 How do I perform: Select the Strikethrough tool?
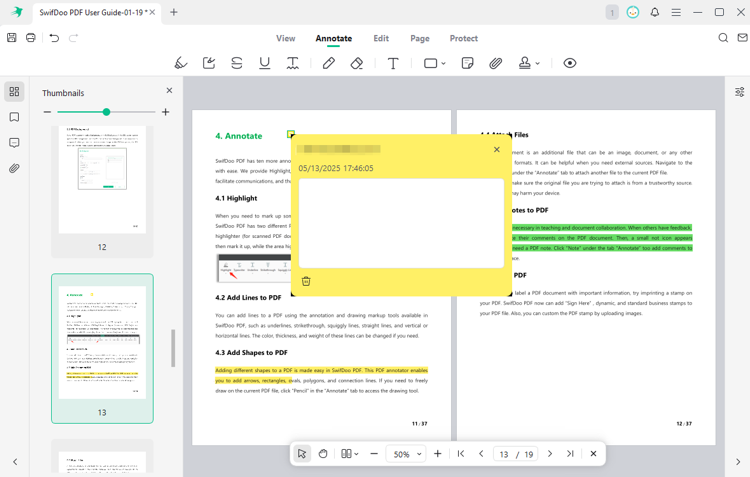237,63
